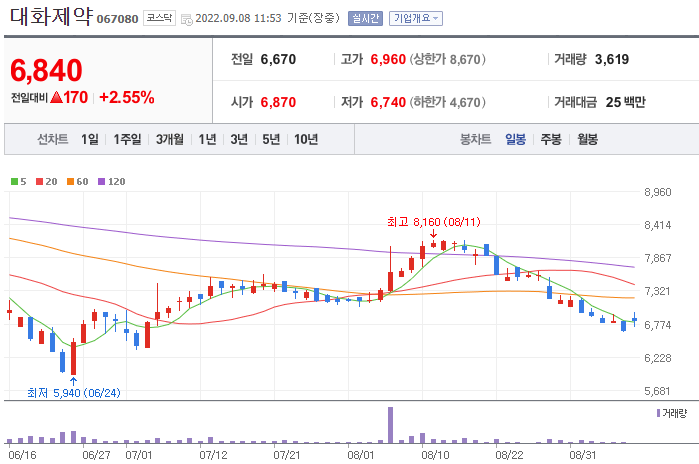Image resolution: width=699 pixels, height=464 pixels.
Task: Switch to the 1년 line chart
Action: pos(207,140)
